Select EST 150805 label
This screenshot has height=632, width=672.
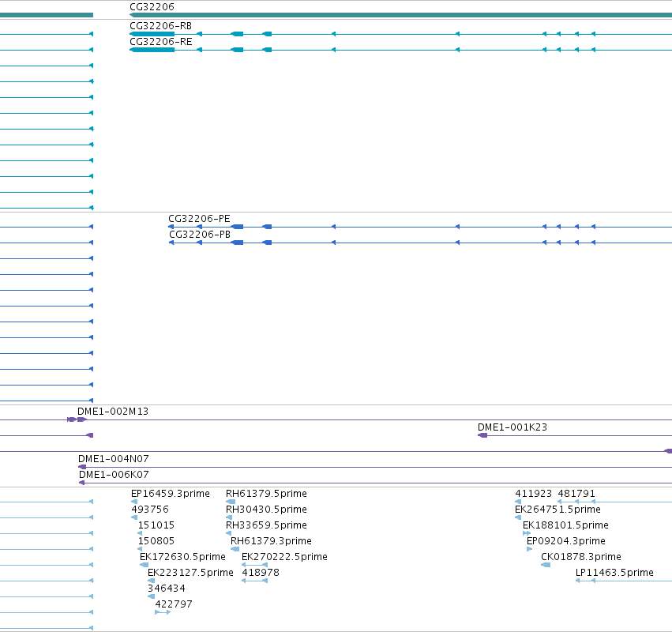[x=156, y=541]
